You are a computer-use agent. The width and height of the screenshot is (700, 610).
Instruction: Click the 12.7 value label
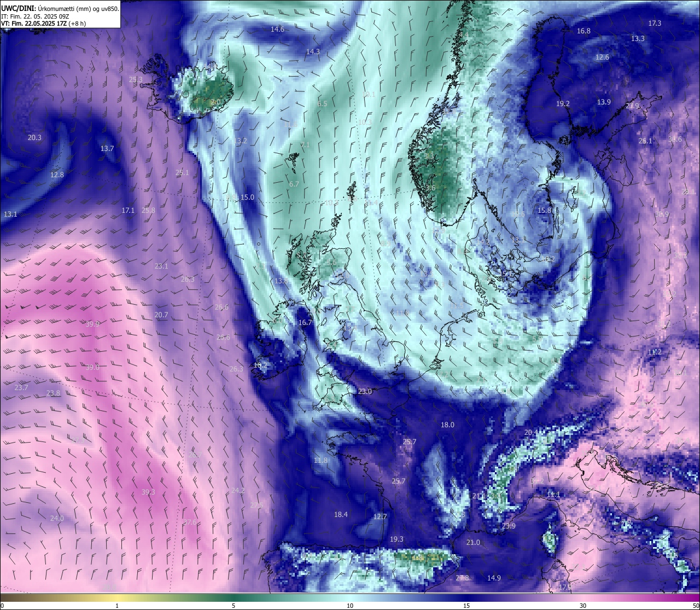380,516
